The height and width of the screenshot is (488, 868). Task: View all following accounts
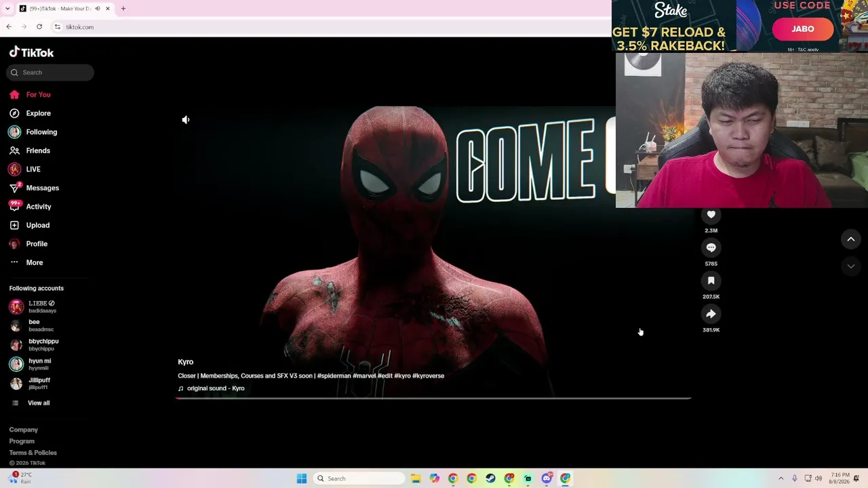point(31,403)
